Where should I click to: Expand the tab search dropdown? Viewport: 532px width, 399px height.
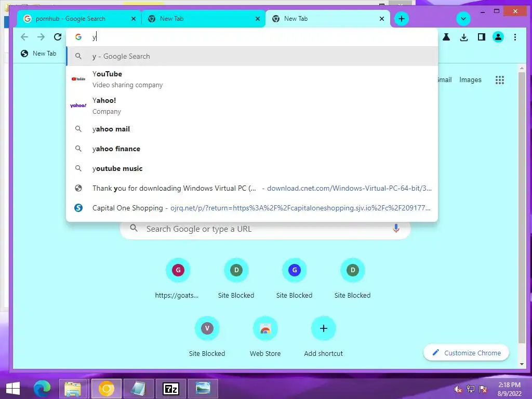pos(463,19)
